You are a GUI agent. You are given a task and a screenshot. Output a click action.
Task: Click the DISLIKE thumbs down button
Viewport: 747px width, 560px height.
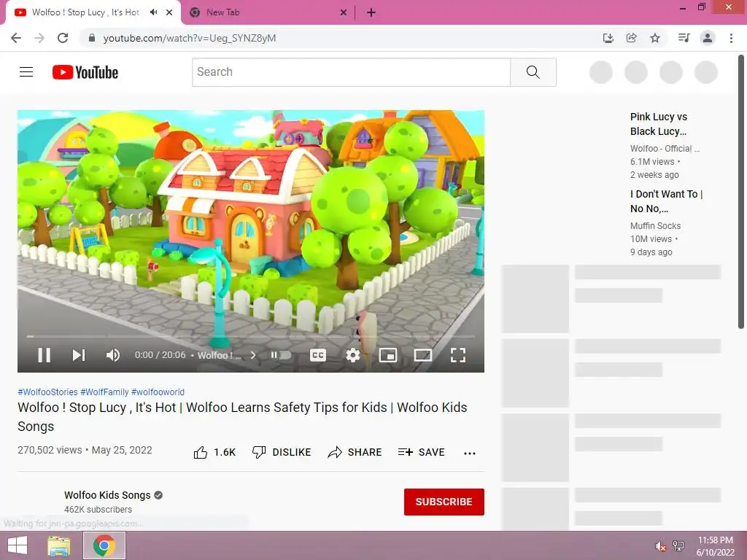point(282,452)
